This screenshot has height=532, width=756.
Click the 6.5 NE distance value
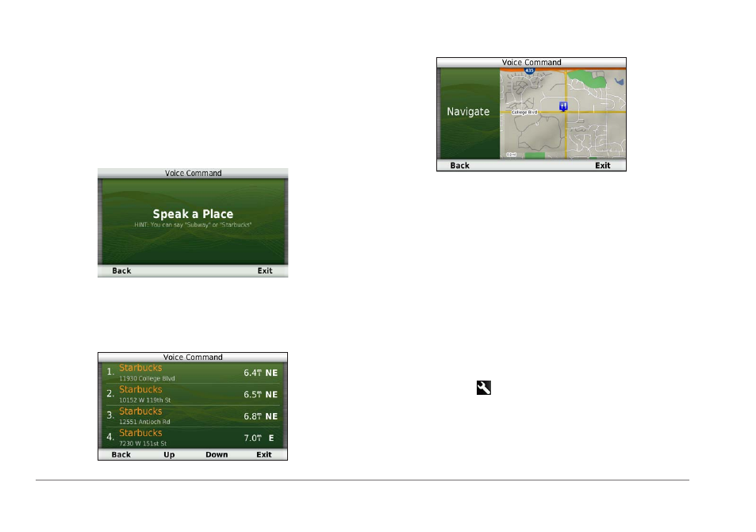[x=260, y=395]
